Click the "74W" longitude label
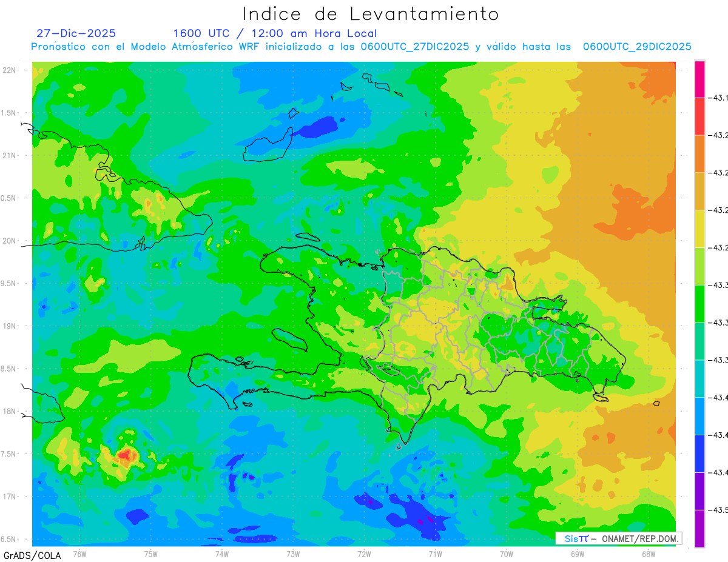This screenshot has width=728, height=562. [x=221, y=554]
